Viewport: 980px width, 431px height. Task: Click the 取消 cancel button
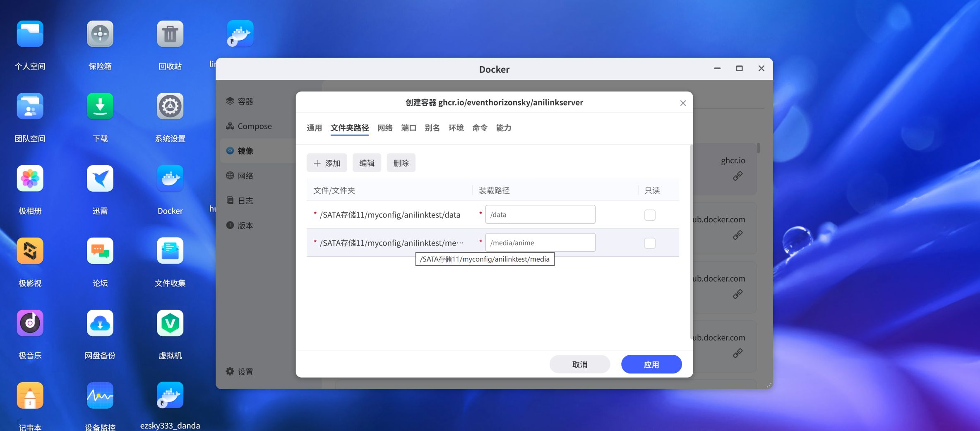click(579, 364)
